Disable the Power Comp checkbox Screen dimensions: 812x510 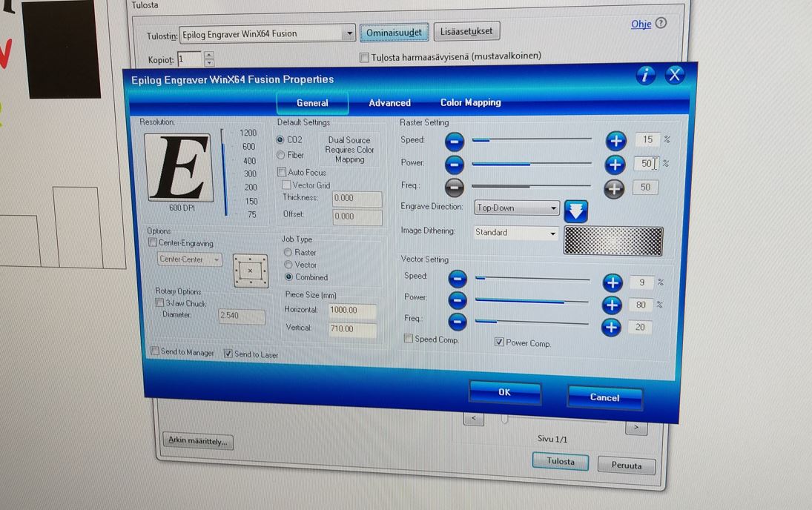[x=499, y=342]
